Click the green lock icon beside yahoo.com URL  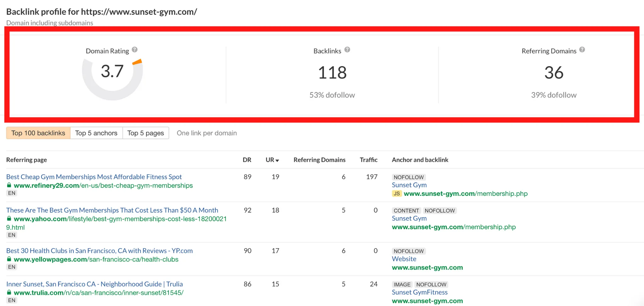(x=9, y=219)
